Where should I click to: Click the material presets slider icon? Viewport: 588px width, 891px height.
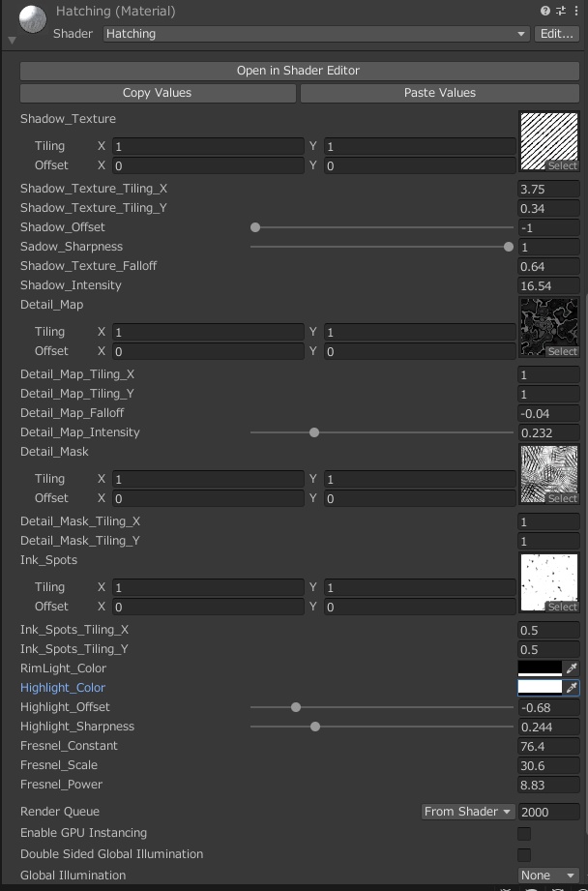tap(560, 11)
